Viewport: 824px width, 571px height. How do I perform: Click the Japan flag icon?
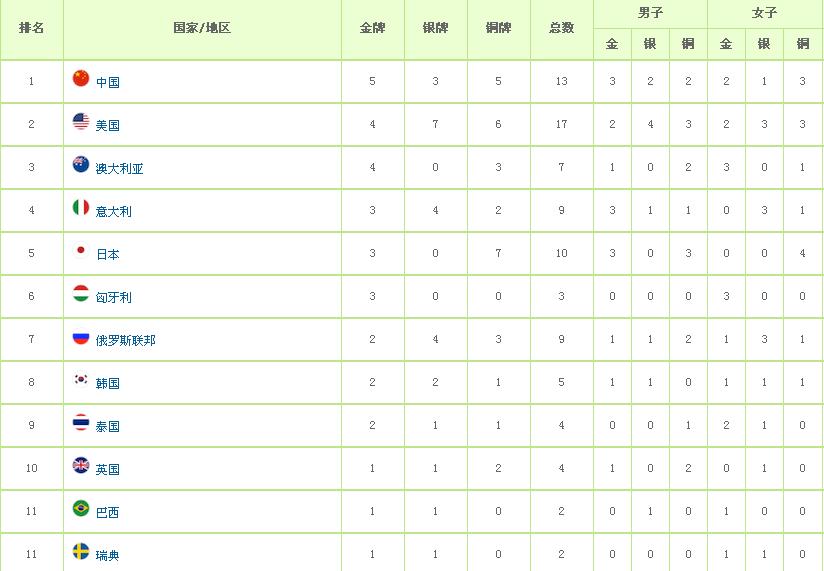coord(81,251)
